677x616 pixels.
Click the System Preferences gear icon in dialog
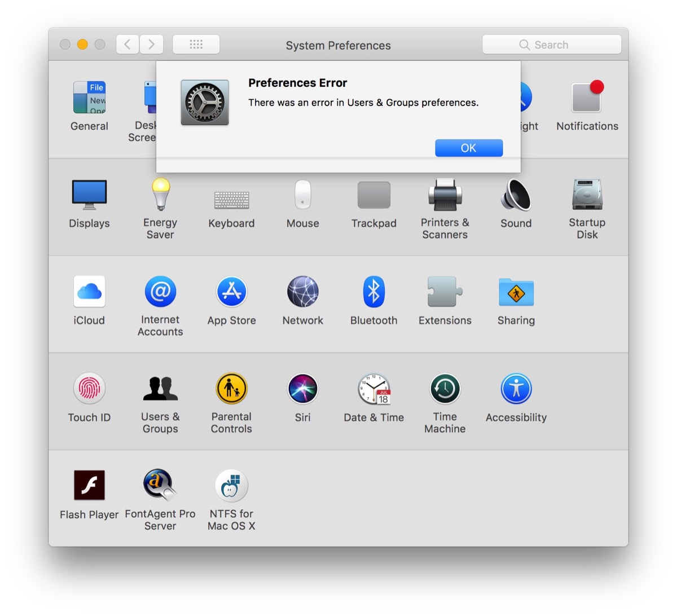tap(205, 103)
